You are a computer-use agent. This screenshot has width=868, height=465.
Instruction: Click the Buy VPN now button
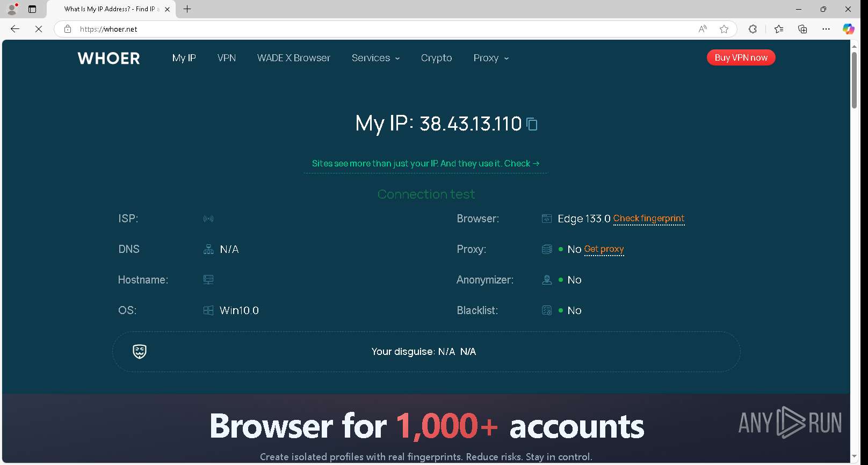coord(741,57)
